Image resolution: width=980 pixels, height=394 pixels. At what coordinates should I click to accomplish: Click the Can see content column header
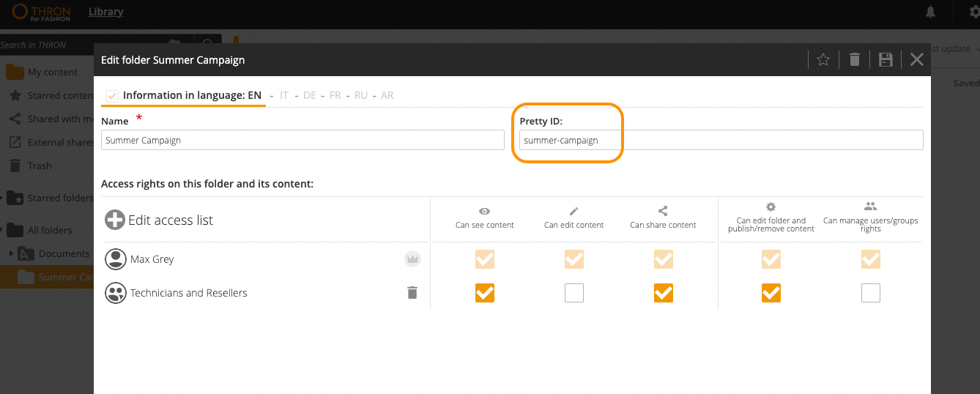tap(485, 225)
